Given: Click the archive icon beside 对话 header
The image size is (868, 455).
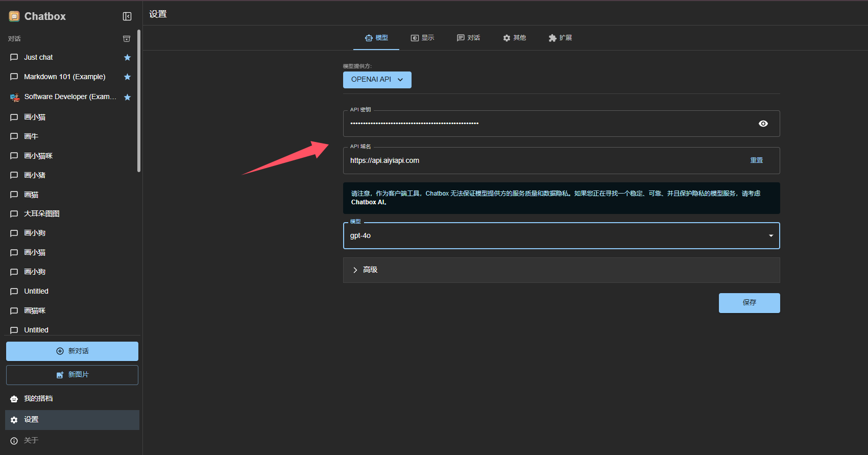Looking at the screenshot, I should point(127,39).
